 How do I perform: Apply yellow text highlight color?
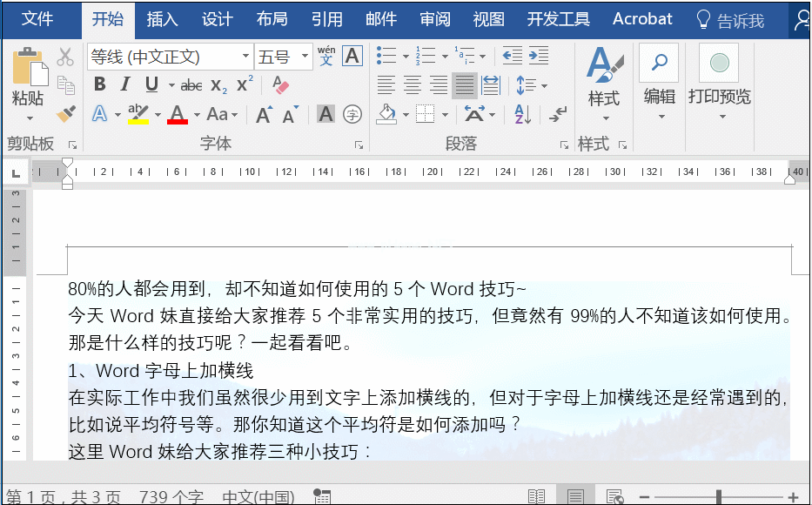(138, 114)
